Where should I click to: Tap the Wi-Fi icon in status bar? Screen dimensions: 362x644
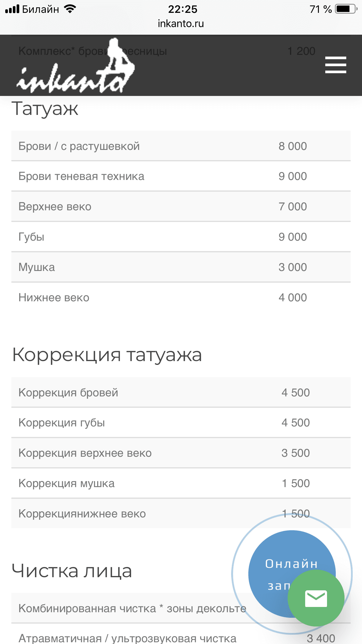click(70, 9)
